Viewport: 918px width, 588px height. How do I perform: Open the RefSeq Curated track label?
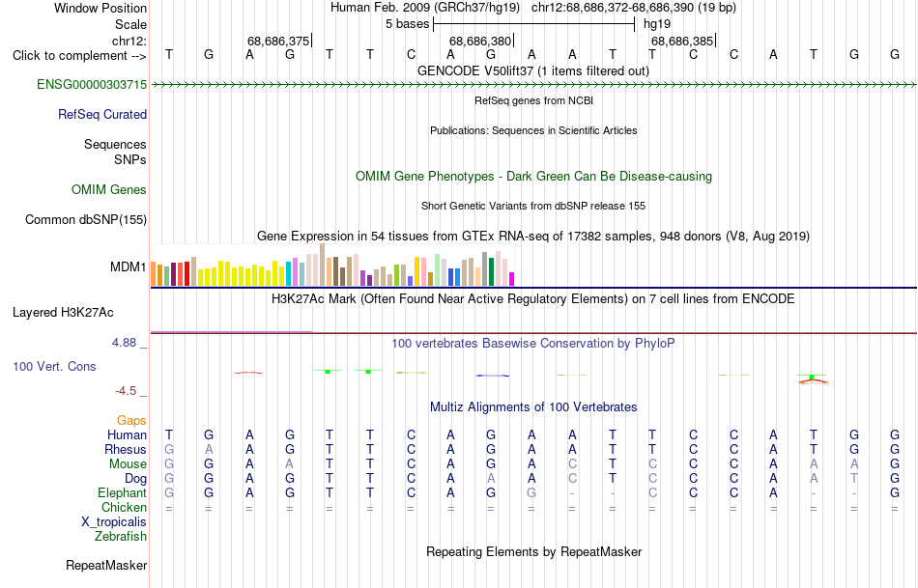click(102, 114)
